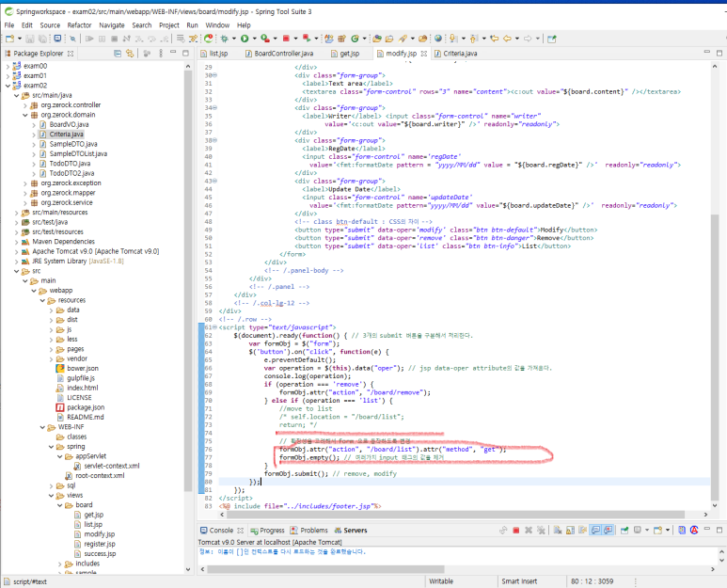Close the modify.jsp editor tab

(424, 54)
